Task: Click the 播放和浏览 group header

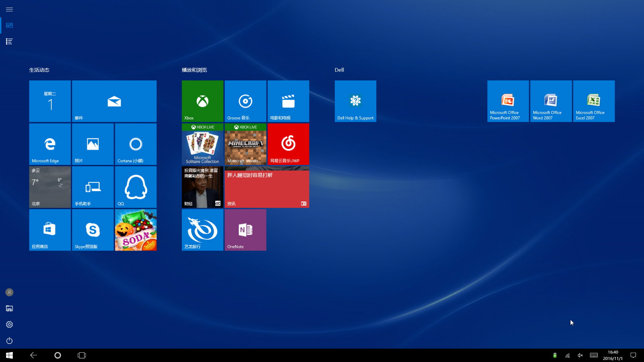Action: coord(194,70)
